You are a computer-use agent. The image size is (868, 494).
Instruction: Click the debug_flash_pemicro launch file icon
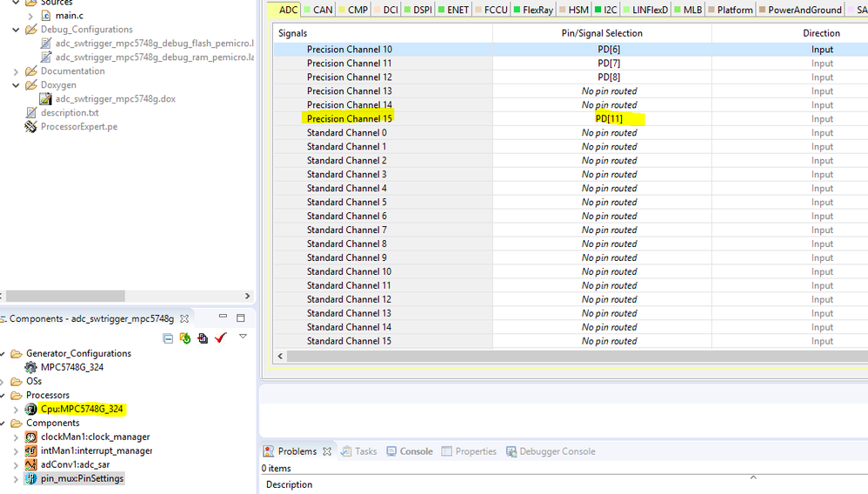[x=46, y=43]
